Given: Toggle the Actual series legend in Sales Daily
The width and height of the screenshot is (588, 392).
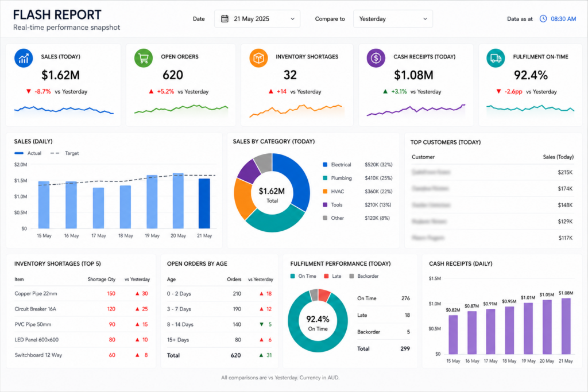Looking at the screenshot, I should (28, 153).
